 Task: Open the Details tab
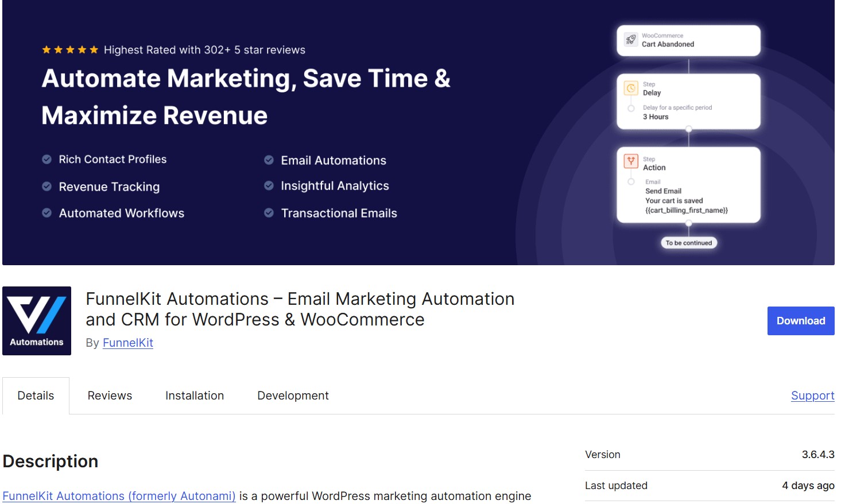click(36, 396)
